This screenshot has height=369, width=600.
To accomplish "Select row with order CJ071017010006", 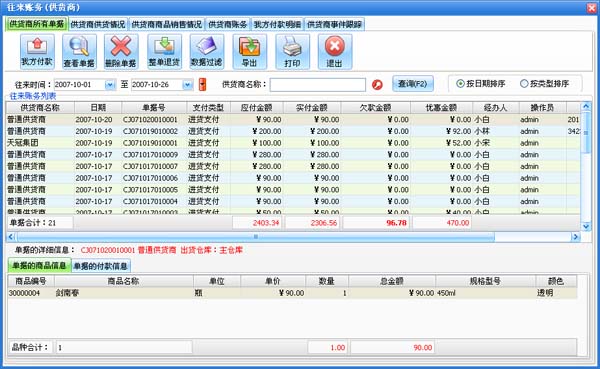I will (x=293, y=178).
